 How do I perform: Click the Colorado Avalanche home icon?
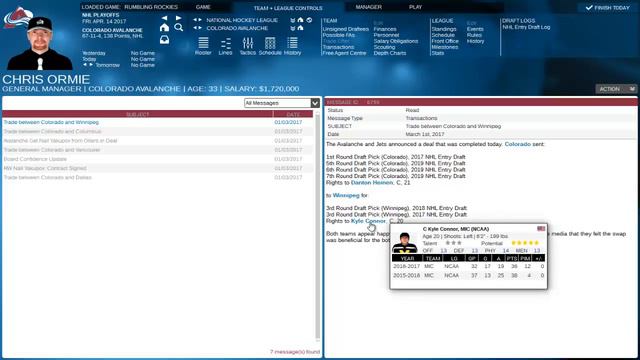point(300,28)
